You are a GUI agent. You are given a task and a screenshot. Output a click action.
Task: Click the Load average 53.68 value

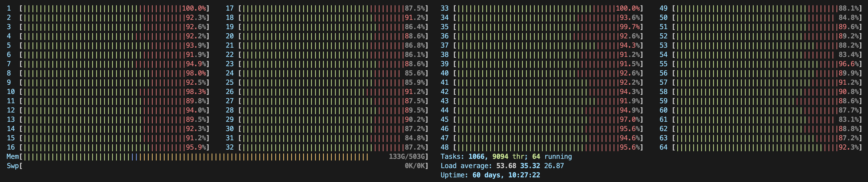point(506,166)
